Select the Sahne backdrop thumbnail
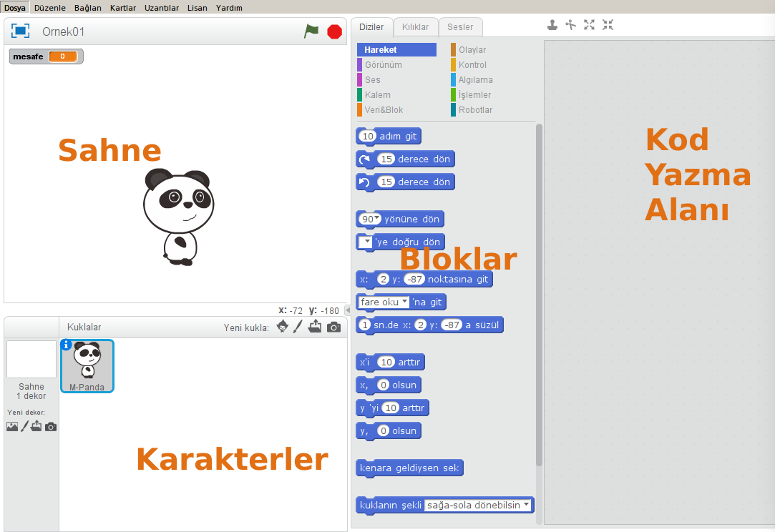This screenshot has height=532, width=775. tap(31, 360)
